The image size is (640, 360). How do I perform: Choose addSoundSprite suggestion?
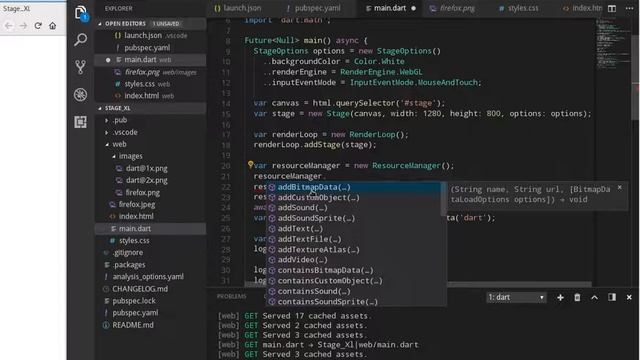point(354,218)
